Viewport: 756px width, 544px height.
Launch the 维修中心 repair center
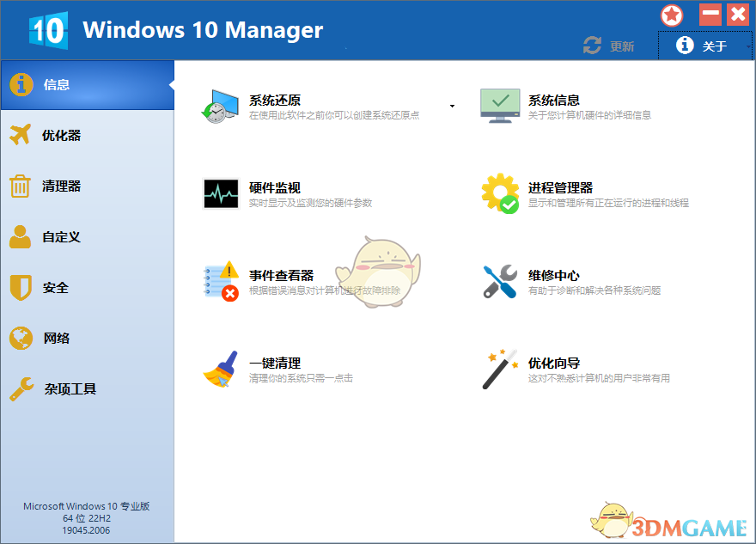[552, 275]
